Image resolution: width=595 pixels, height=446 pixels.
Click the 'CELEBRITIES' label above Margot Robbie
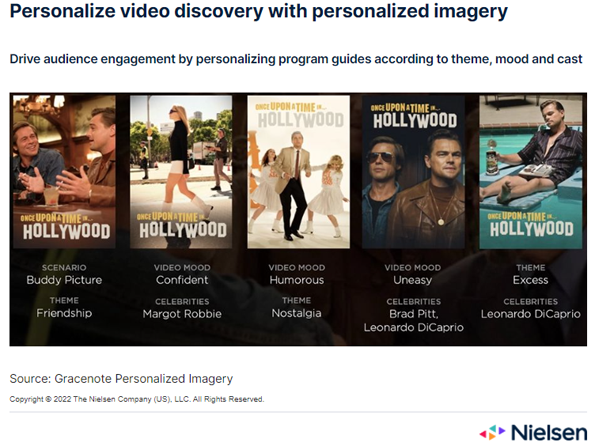pyautogui.click(x=182, y=301)
